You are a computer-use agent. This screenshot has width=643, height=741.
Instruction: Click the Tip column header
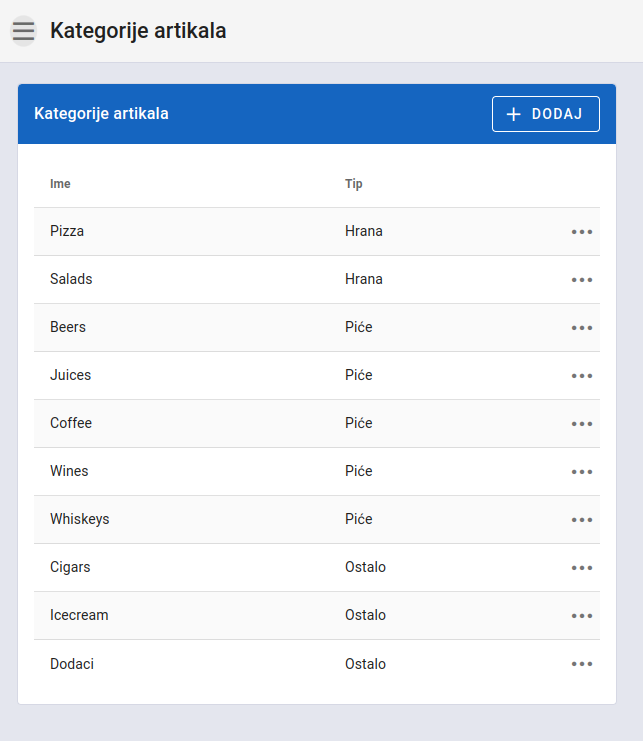[x=353, y=184]
